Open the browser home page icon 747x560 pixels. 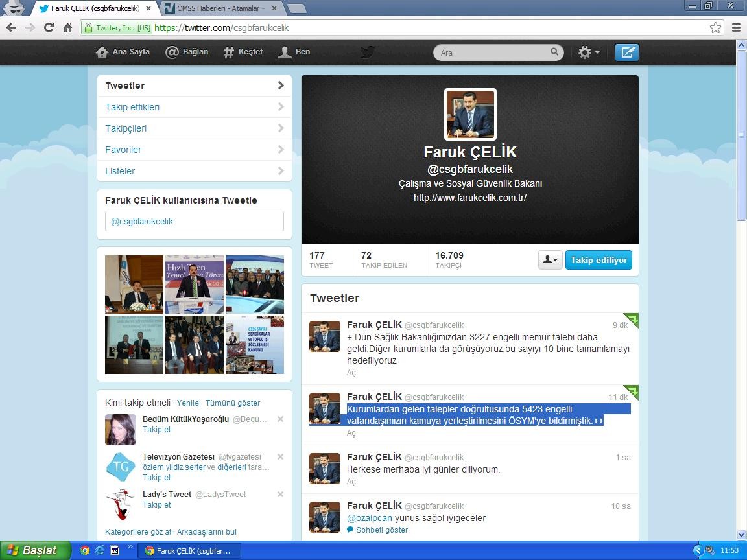67,28
